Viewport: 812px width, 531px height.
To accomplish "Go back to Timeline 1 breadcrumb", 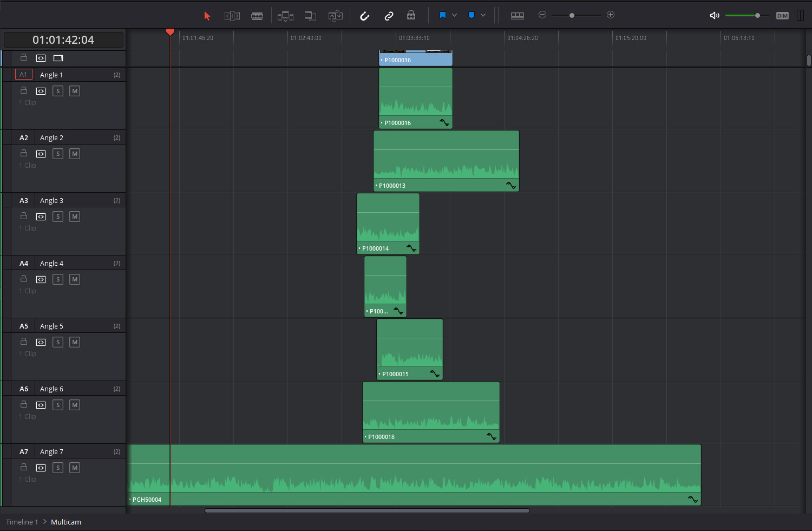I will [x=22, y=522].
